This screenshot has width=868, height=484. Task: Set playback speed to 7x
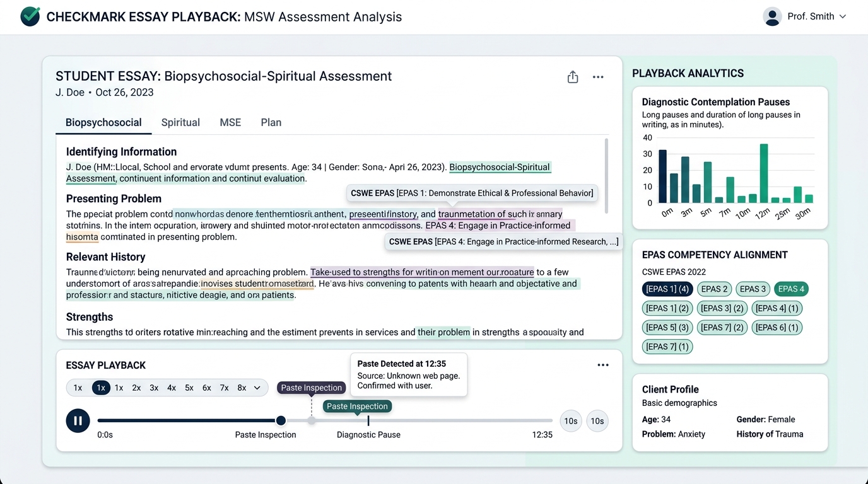(x=224, y=388)
